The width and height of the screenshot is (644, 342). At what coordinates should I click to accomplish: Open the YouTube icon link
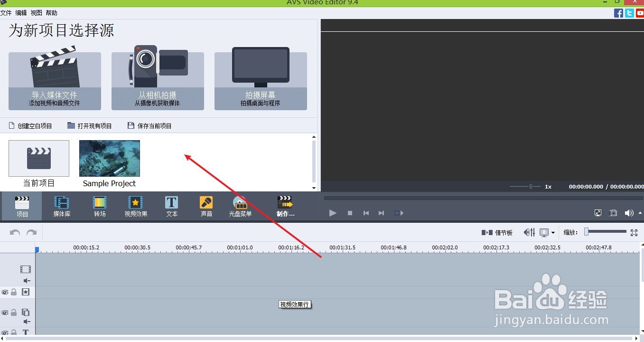(640, 13)
